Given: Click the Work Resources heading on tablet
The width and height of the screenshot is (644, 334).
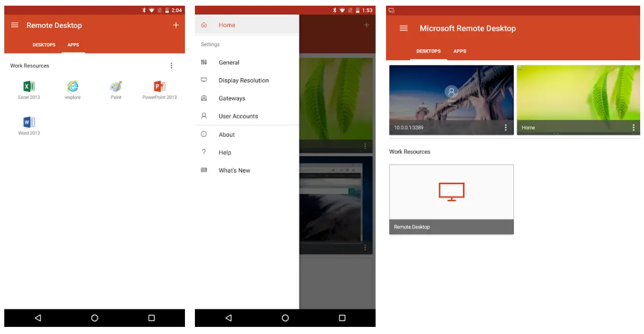Looking at the screenshot, I should [410, 152].
